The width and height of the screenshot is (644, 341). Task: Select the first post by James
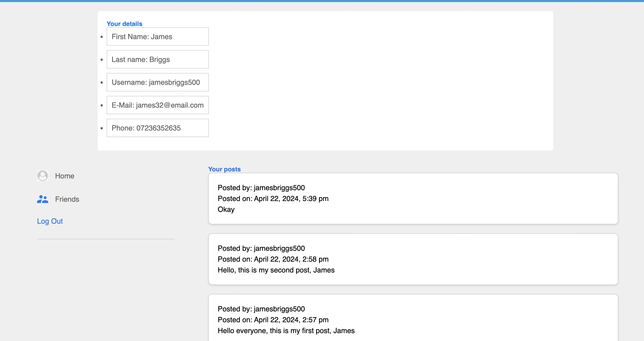click(x=286, y=331)
